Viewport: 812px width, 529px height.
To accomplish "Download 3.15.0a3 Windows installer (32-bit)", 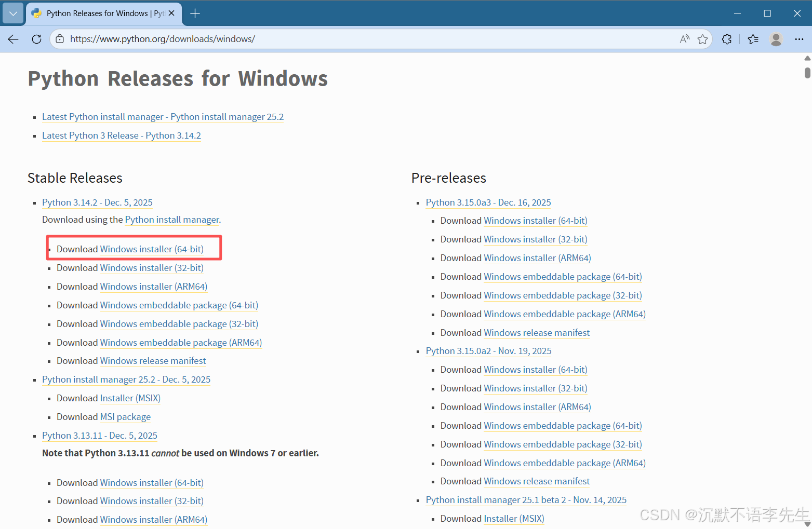I will click(536, 239).
